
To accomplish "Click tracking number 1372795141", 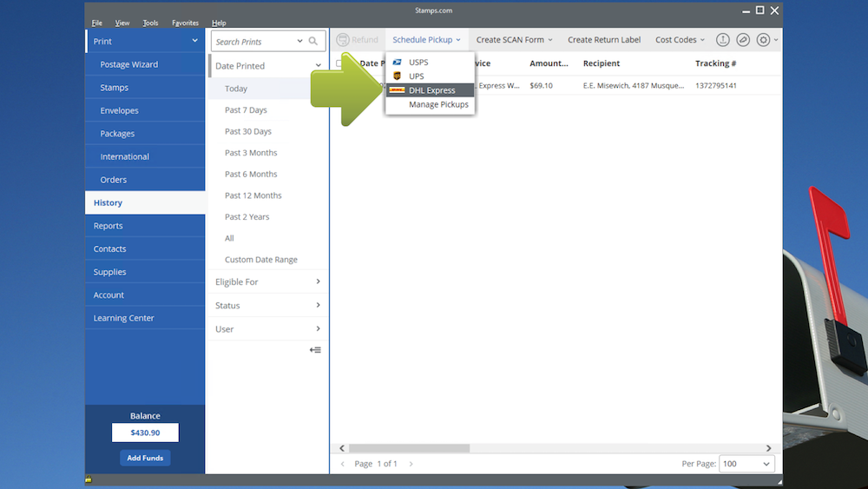I will pyautogui.click(x=716, y=85).
